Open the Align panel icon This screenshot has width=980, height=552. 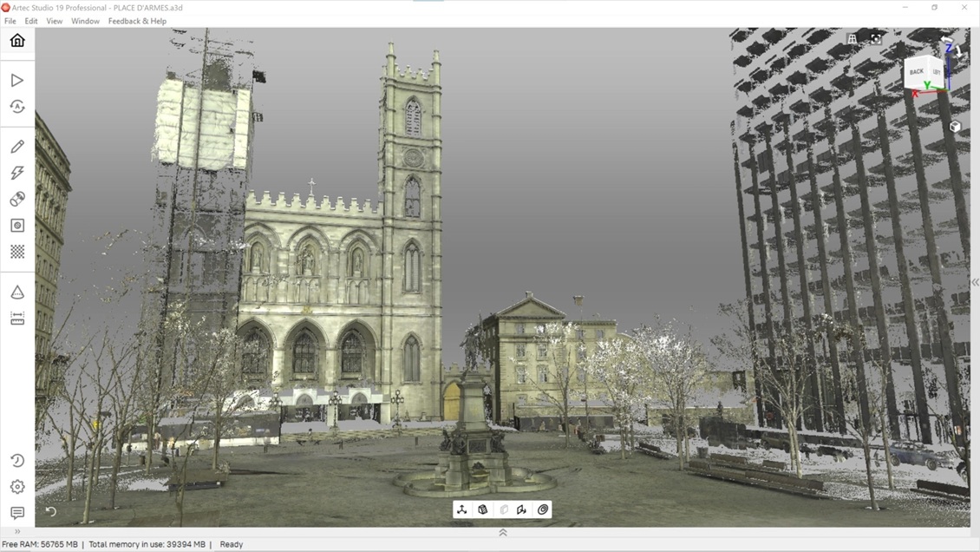tap(17, 199)
